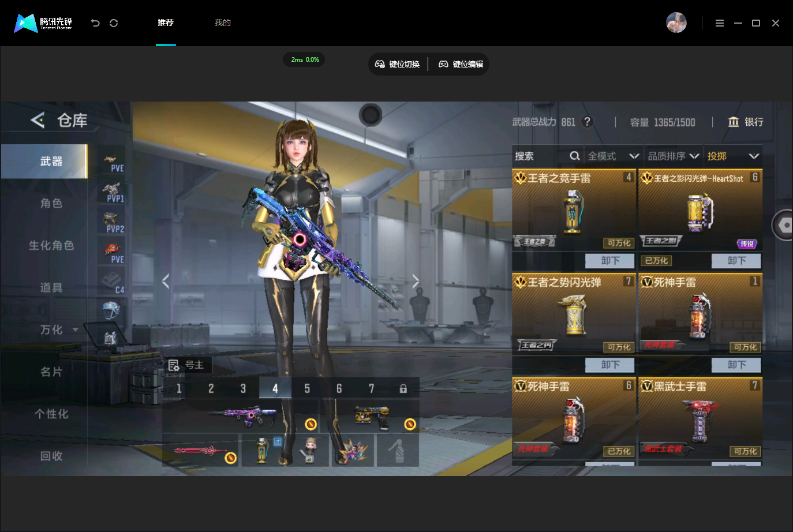Select loadout slot 2
This screenshot has width=793, height=532.
coord(211,388)
